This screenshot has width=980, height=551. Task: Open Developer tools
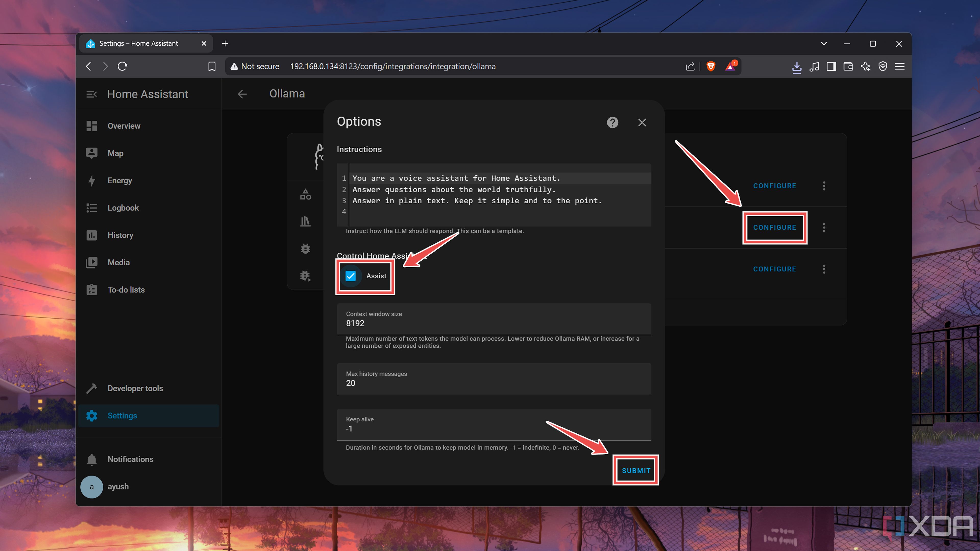[x=148, y=388]
